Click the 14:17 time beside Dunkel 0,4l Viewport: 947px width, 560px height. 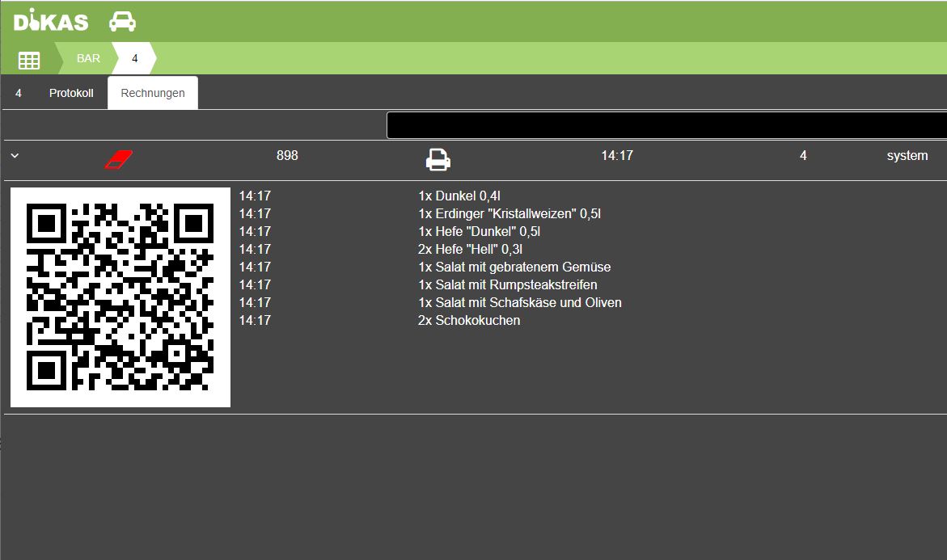coord(255,196)
